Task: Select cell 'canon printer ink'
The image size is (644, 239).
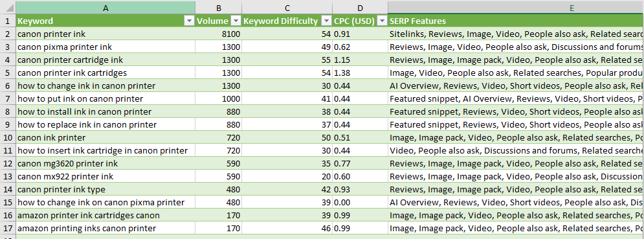Action: point(105,34)
